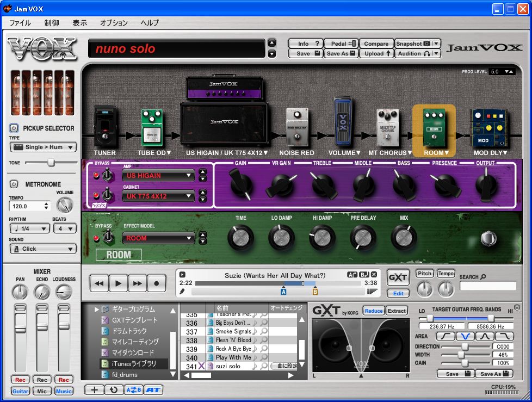532x402 pixels.
Task: Open the オプション menu
Action: (x=114, y=23)
